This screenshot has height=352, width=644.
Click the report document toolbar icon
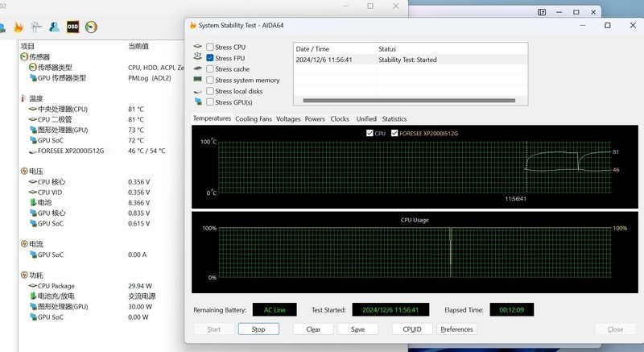[x=36, y=27]
